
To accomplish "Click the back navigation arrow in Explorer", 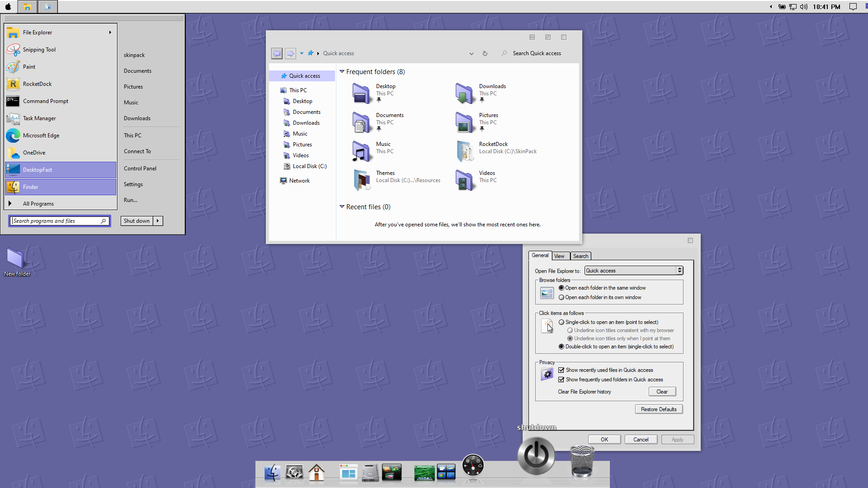I will coord(277,53).
